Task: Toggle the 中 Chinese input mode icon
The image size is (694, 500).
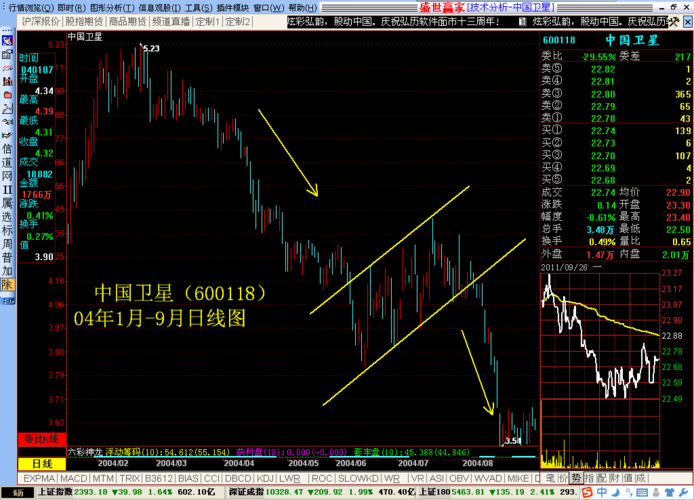Action: point(602,492)
